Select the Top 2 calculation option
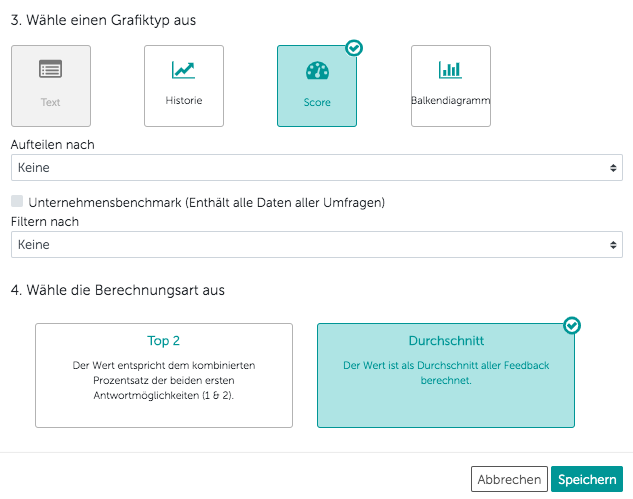This screenshot has width=633, height=499. (x=164, y=375)
